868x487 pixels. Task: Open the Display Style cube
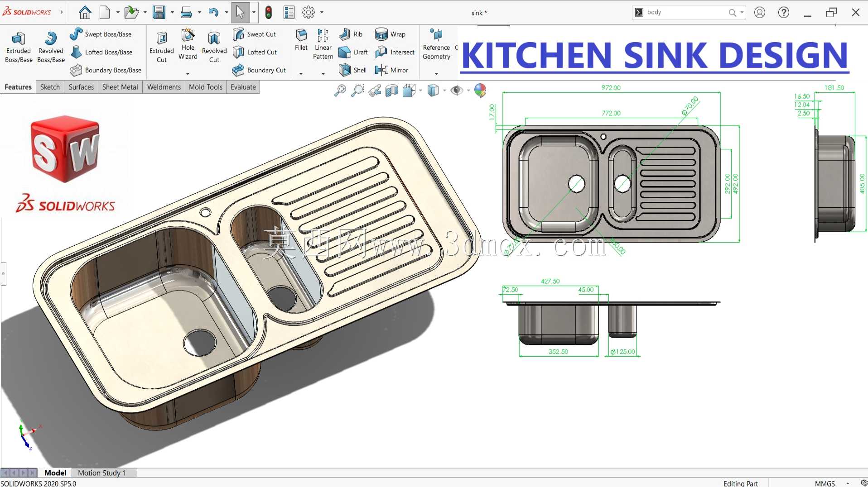(433, 91)
